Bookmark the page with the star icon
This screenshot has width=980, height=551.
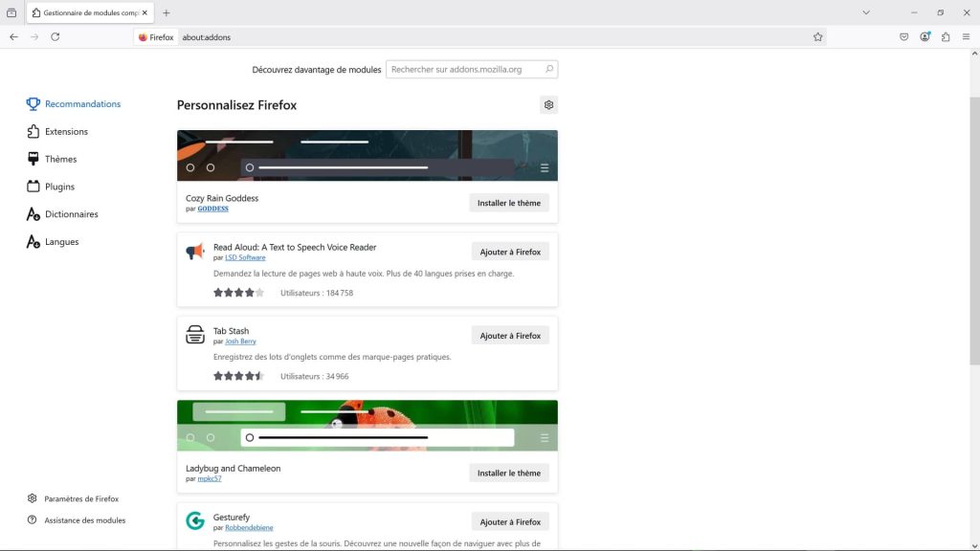(818, 36)
